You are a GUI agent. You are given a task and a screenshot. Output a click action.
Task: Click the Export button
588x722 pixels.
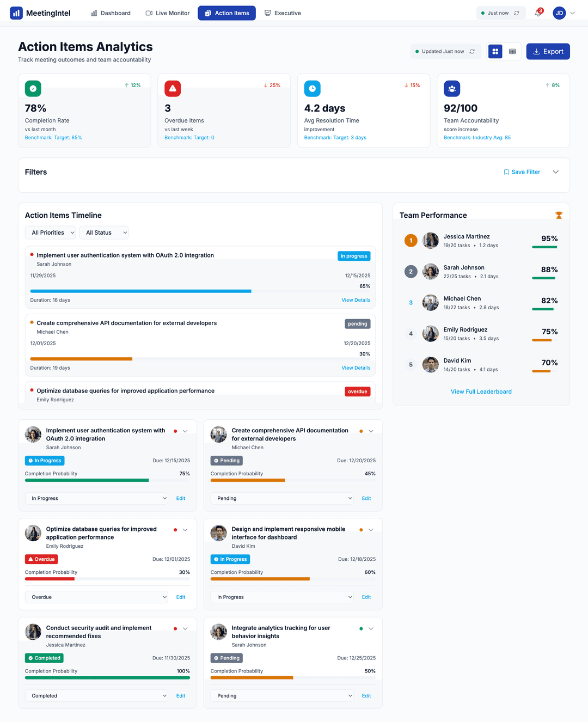(548, 52)
